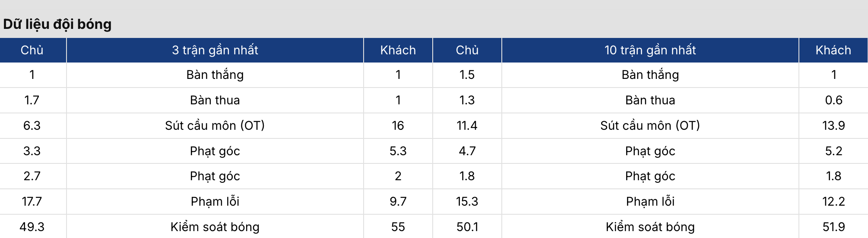
Task: Select the 11.4 Sút cầu môn value
Action: [x=467, y=125]
